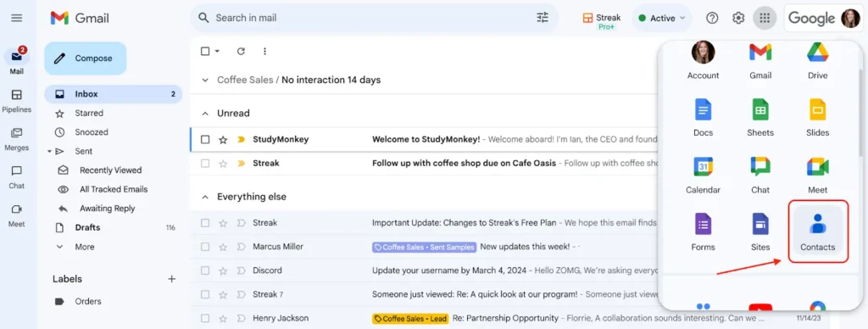The height and width of the screenshot is (329, 868).
Task: Star the Henry Jackson email
Action: (223, 319)
